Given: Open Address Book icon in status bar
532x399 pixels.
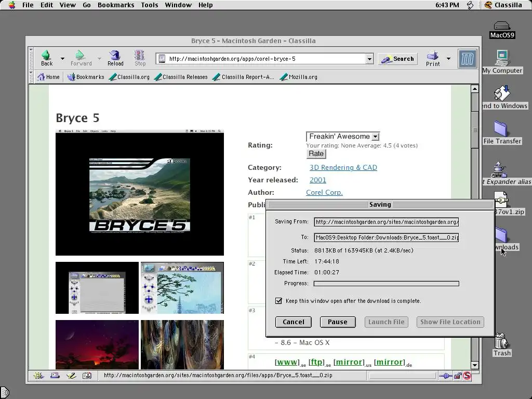Looking at the screenshot, I should 87,376.
